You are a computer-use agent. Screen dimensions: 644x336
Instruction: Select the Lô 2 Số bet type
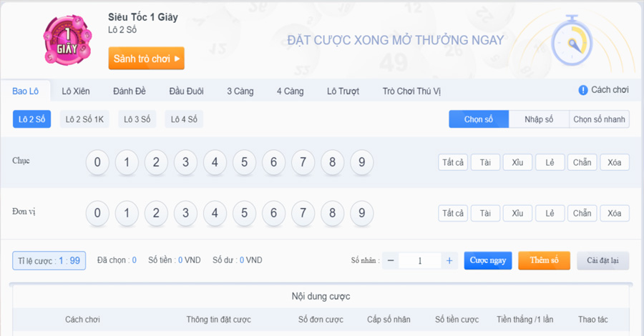31,119
